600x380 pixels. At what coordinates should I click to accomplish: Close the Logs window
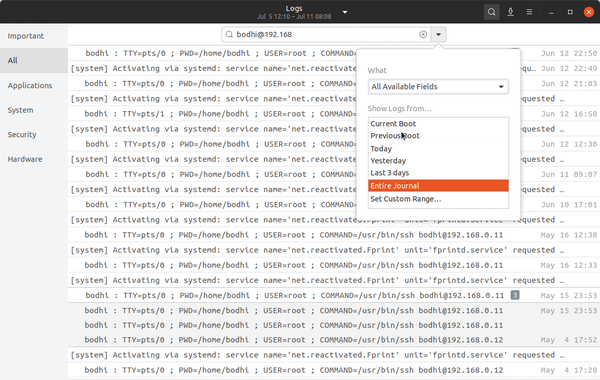[589, 12]
